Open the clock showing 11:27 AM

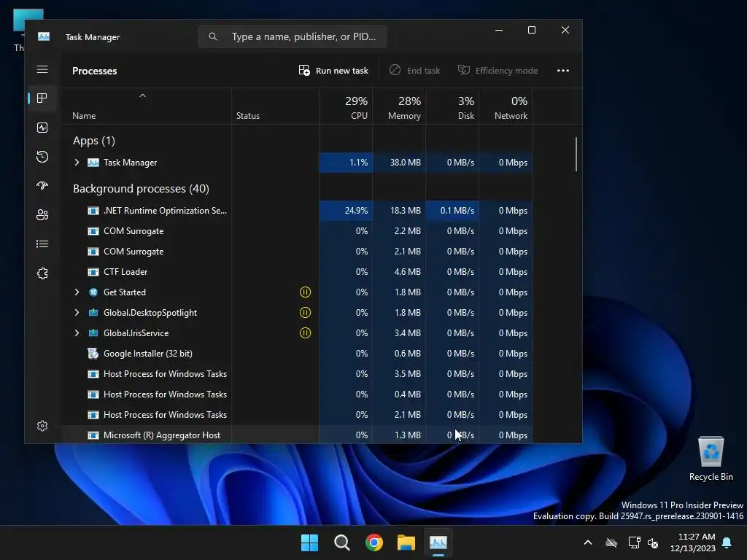pyautogui.click(x=693, y=542)
